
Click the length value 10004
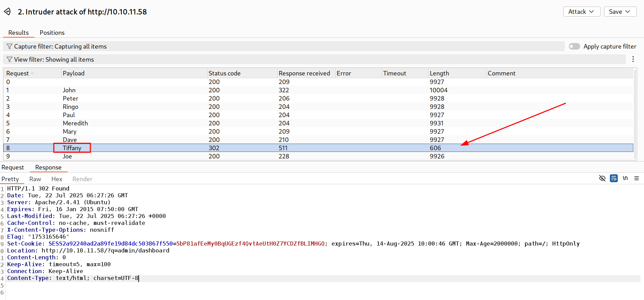pos(438,90)
